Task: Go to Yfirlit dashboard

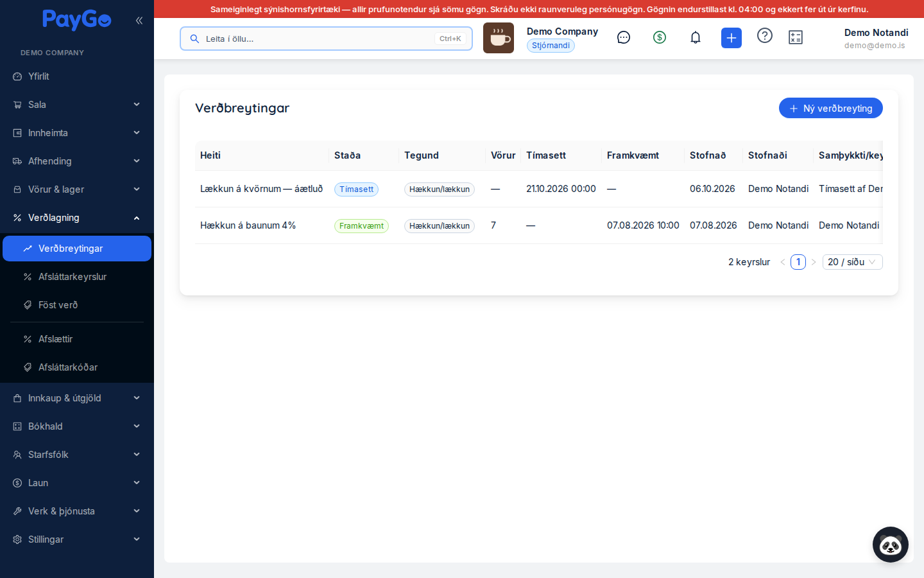Action: [x=77, y=76]
